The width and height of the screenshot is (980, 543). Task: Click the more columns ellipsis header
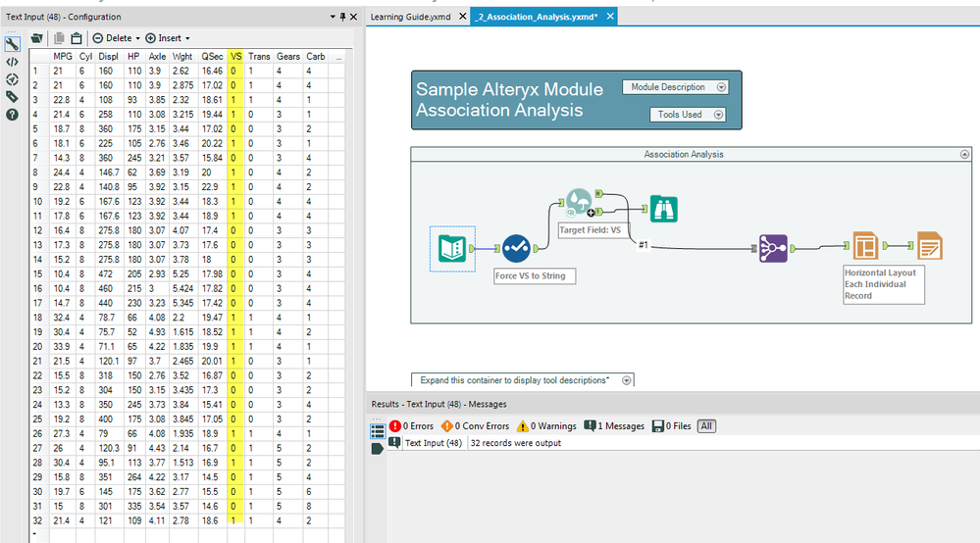point(338,57)
